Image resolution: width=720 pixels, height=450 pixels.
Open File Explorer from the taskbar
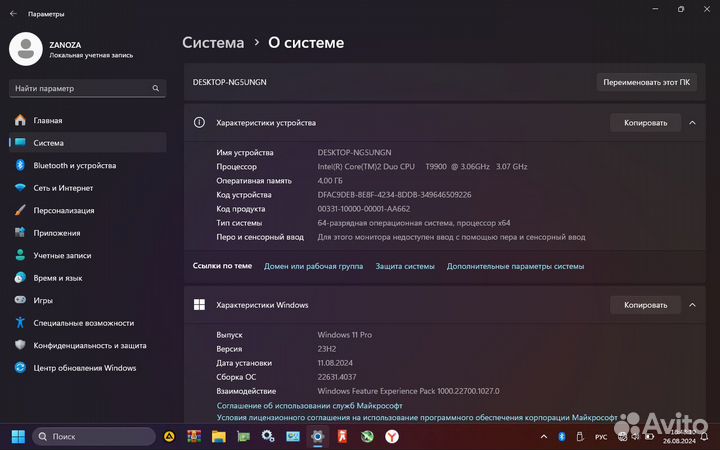[219, 436]
